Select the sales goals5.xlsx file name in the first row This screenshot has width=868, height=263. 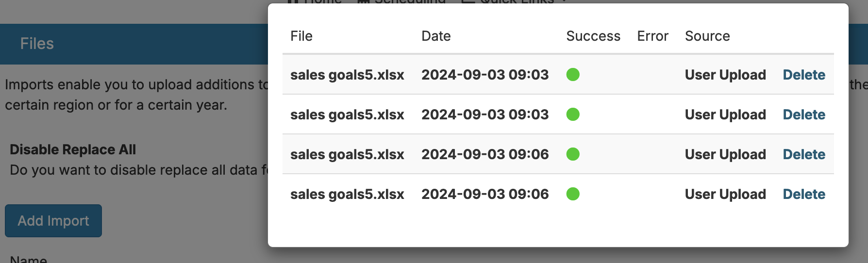coord(347,75)
